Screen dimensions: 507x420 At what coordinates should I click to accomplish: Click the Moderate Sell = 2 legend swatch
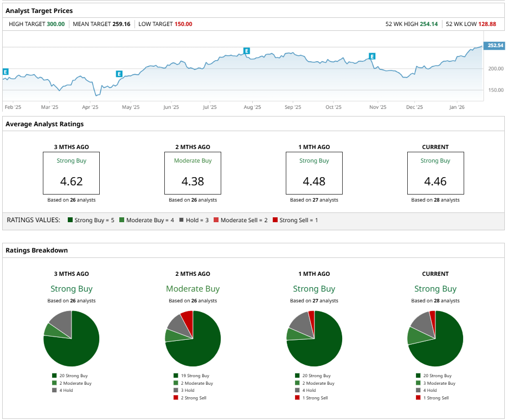[216, 221]
